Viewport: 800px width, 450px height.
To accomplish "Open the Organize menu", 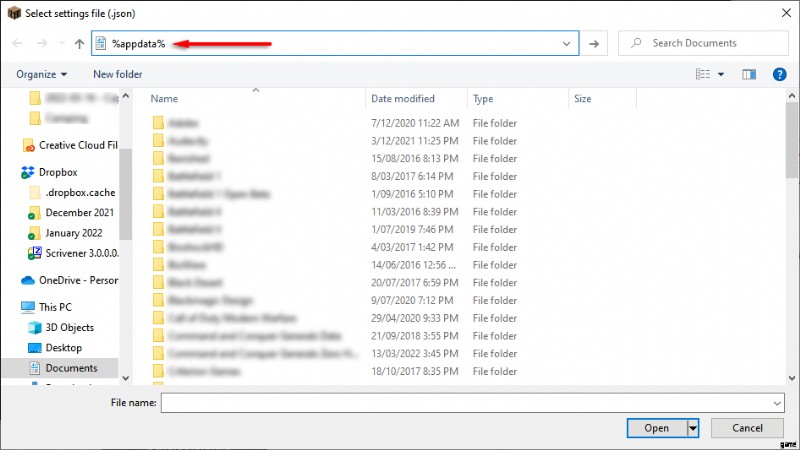I will (x=41, y=74).
